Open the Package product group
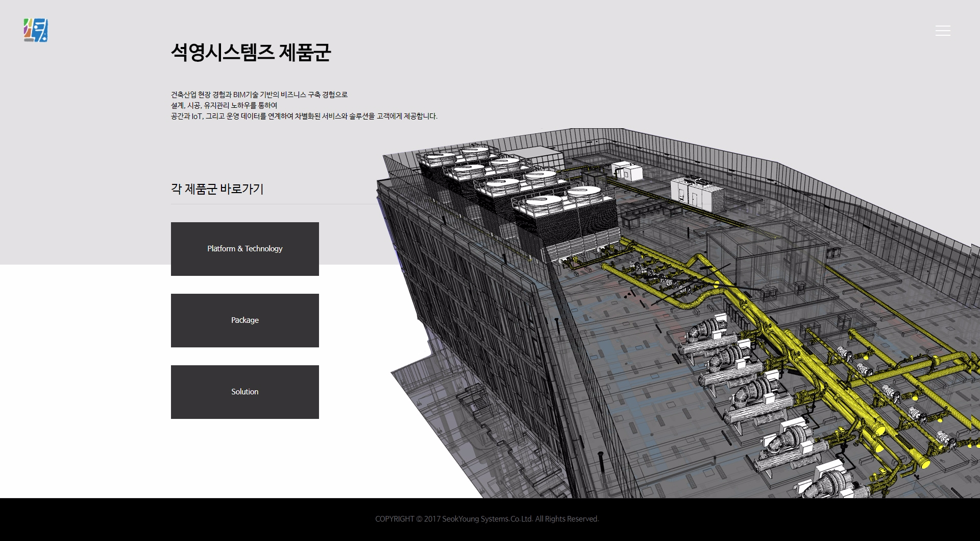The height and width of the screenshot is (541, 980). coord(245,320)
